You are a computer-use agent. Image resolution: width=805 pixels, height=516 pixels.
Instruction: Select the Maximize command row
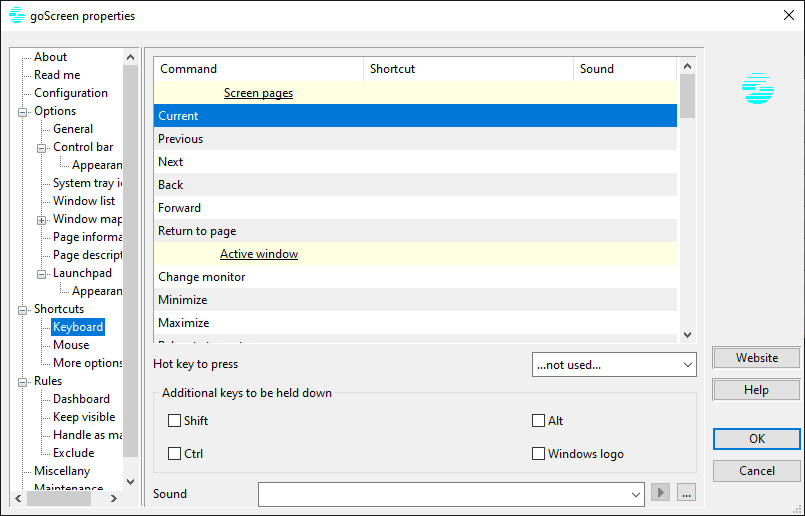[415, 323]
